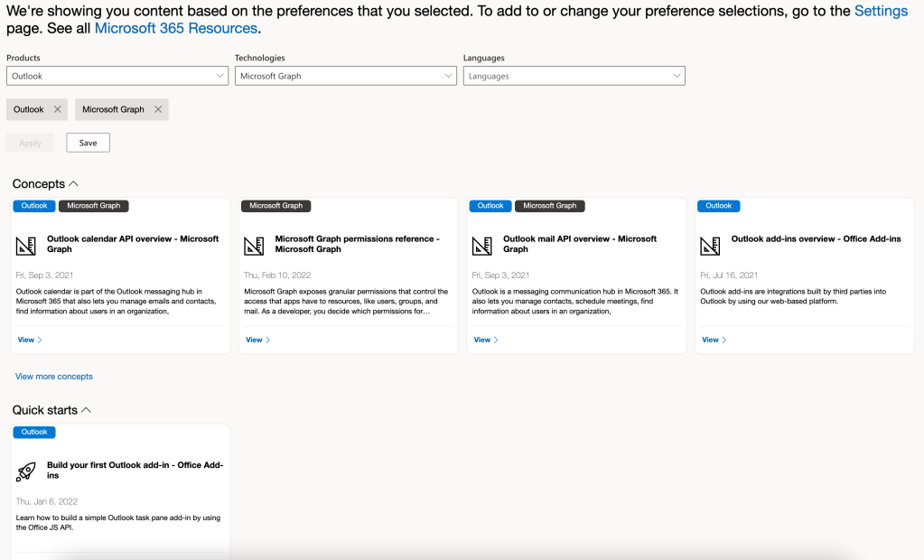924x560 pixels.
Task: Go to the Settings page link
Action: [x=881, y=11]
